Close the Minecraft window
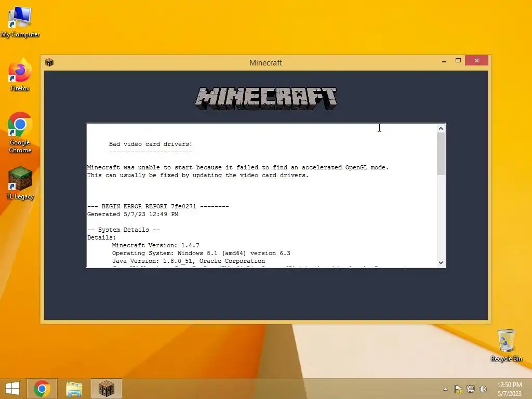Screen dimensions: 532x399 click(x=477, y=60)
